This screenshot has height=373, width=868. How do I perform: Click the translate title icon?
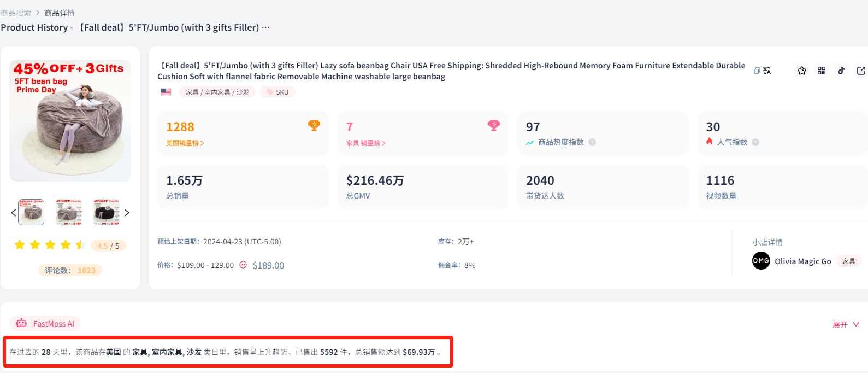click(767, 71)
